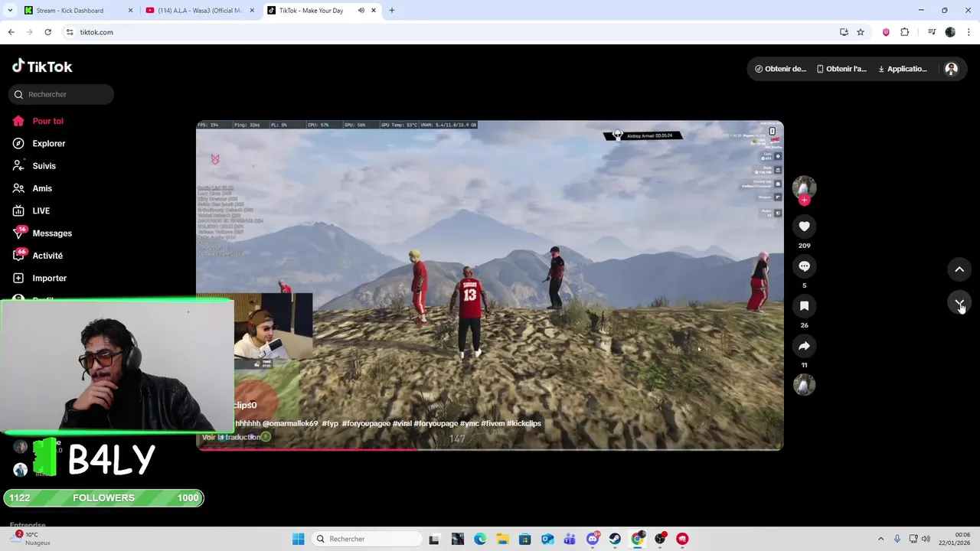Click the Obtenir l'a... app button
The height and width of the screenshot is (551, 980).
tap(841, 69)
